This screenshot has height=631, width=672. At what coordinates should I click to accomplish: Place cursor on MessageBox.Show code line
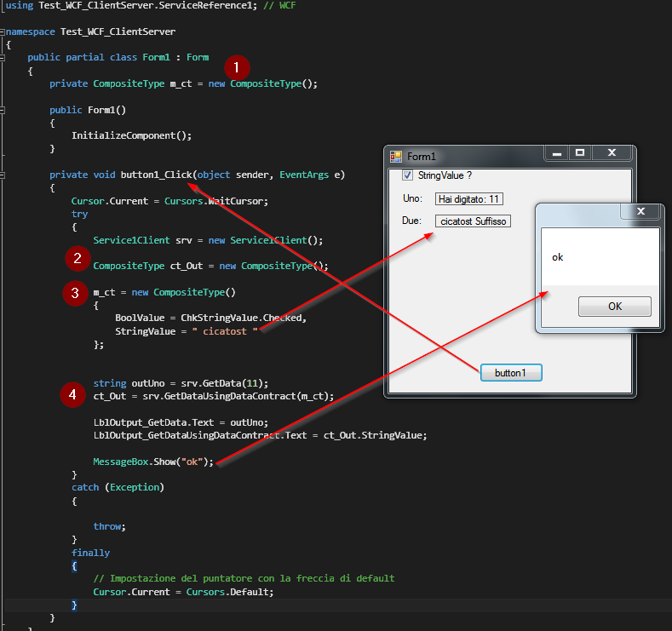(x=153, y=462)
